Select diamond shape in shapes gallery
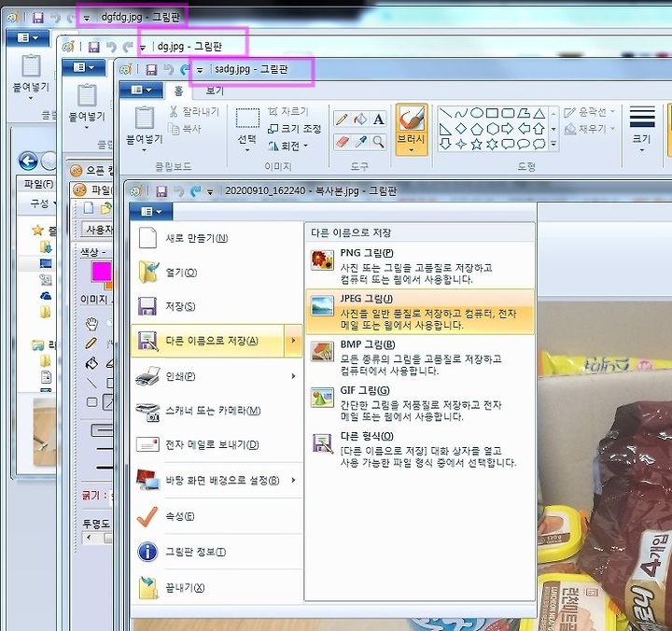Viewport: 672px width, 631px height. (x=461, y=129)
